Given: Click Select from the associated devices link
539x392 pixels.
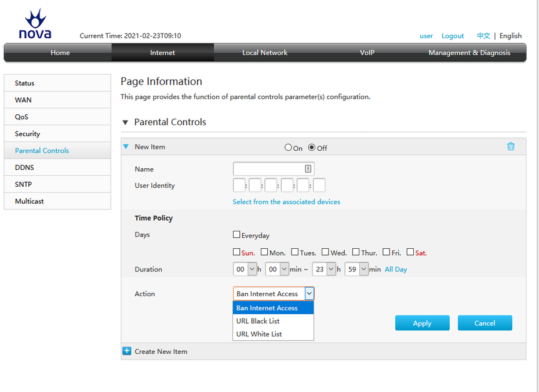Looking at the screenshot, I should coord(286,202).
